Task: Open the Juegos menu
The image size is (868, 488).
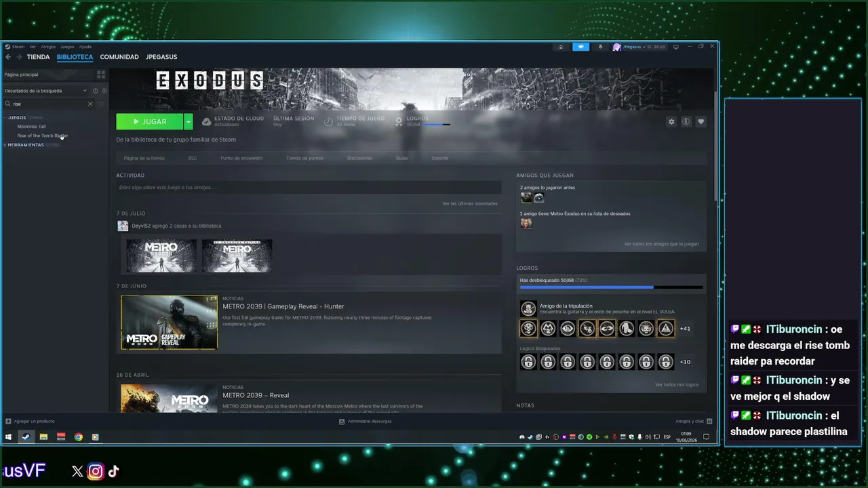Action: (x=66, y=47)
